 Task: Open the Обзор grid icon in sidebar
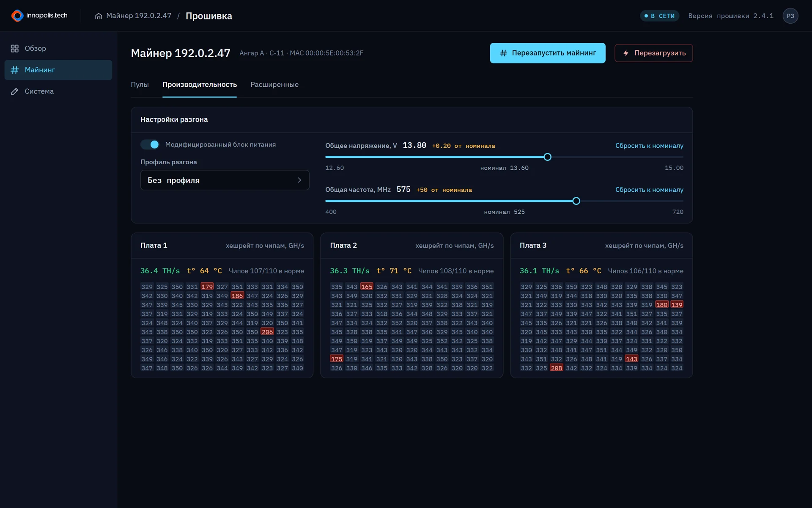(15, 48)
